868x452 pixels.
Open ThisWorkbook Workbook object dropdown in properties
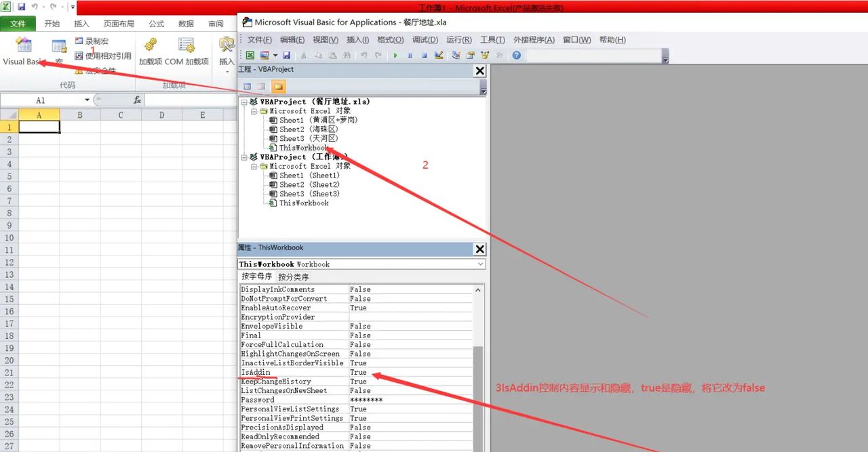point(481,264)
